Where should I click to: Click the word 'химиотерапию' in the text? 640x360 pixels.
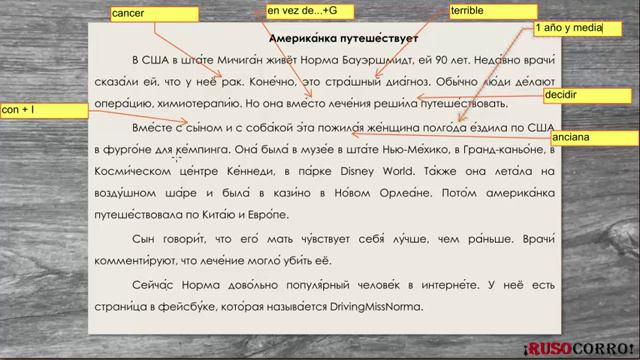(x=199, y=104)
